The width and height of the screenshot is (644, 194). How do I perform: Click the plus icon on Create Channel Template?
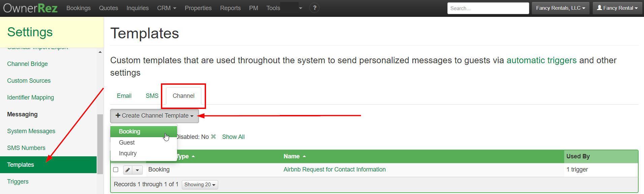[117, 116]
